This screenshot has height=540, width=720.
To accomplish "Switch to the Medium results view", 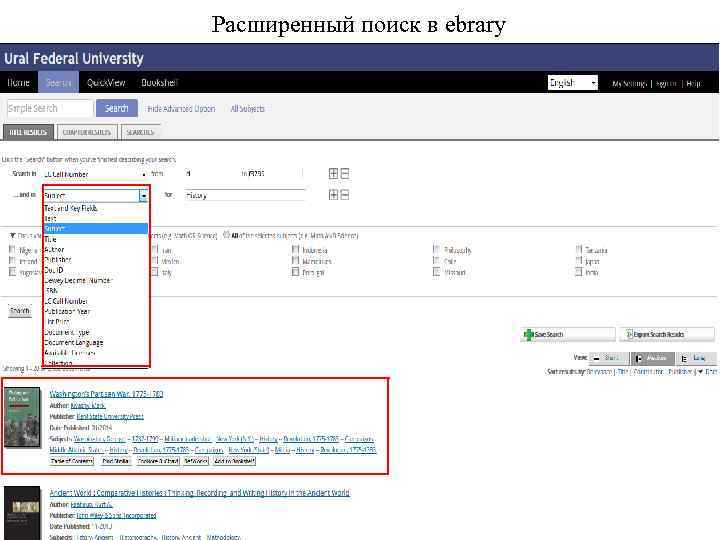I will (652, 358).
